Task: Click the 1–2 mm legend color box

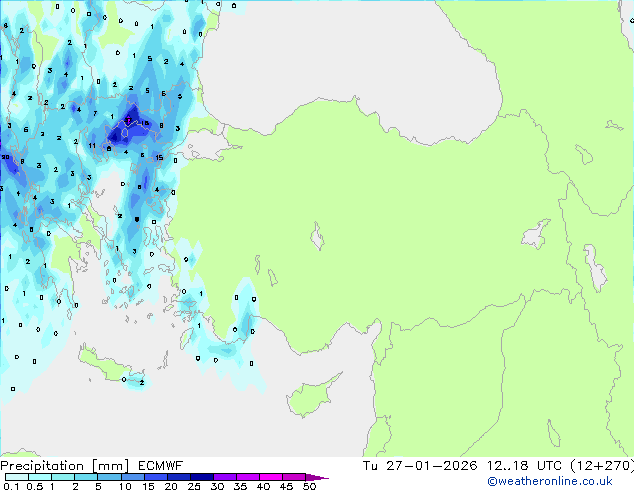Action: [63, 477]
